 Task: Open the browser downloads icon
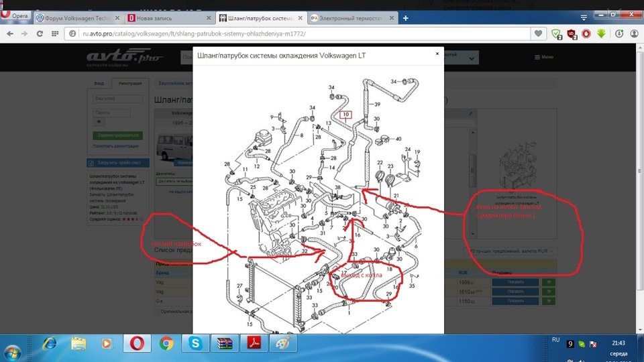pyautogui.click(x=619, y=34)
